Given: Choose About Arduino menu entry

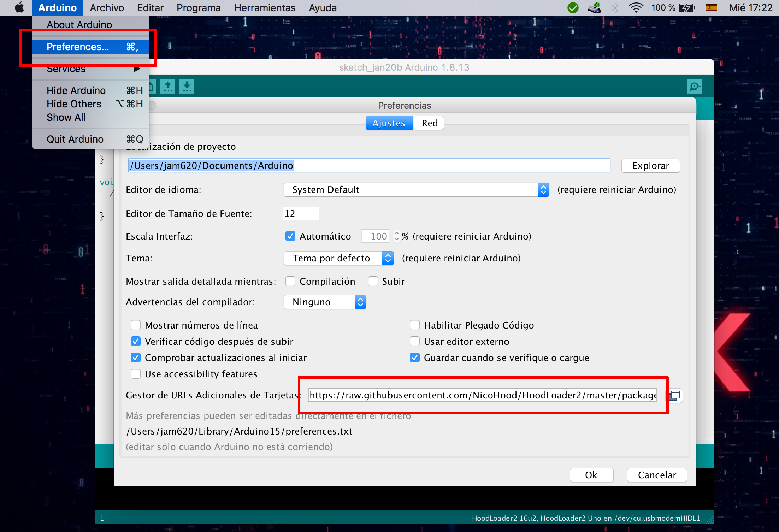Looking at the screenshot, I should (90, 25).
